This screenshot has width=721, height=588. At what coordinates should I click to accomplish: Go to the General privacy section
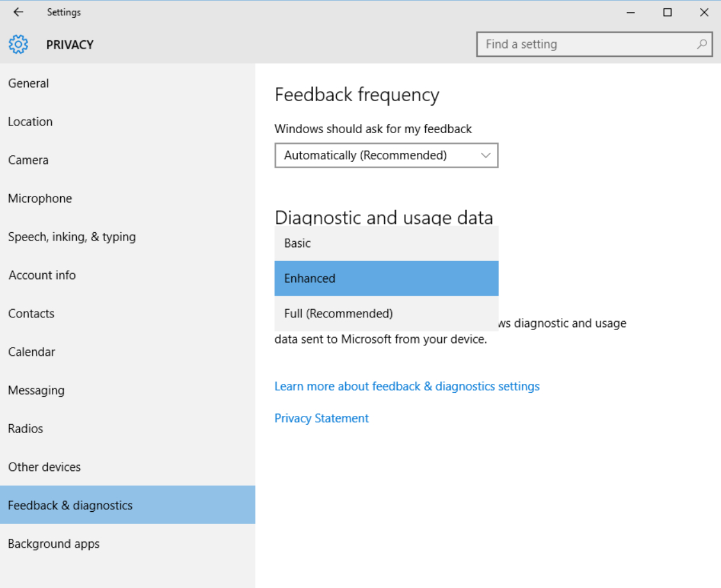point(127,83)
